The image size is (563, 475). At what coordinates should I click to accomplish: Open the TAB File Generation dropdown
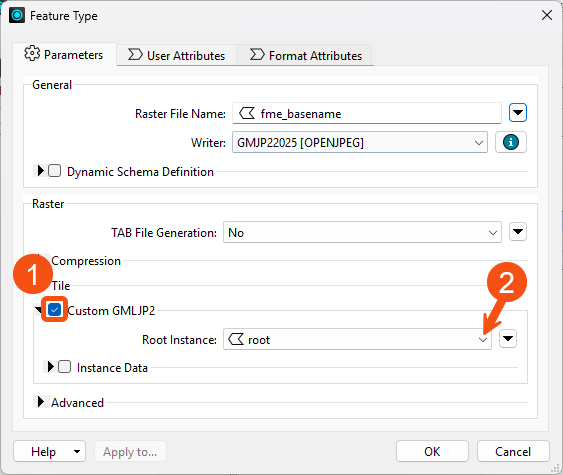click(x=362, y=232)
